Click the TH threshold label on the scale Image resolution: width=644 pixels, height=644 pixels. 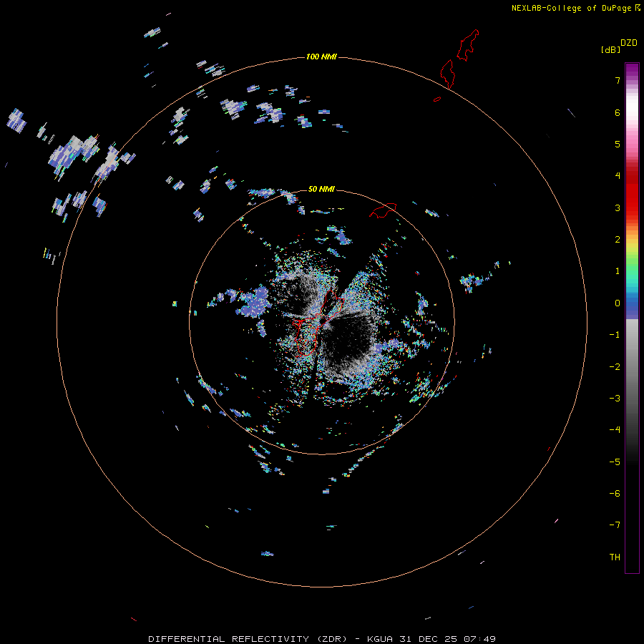[615, 557]
